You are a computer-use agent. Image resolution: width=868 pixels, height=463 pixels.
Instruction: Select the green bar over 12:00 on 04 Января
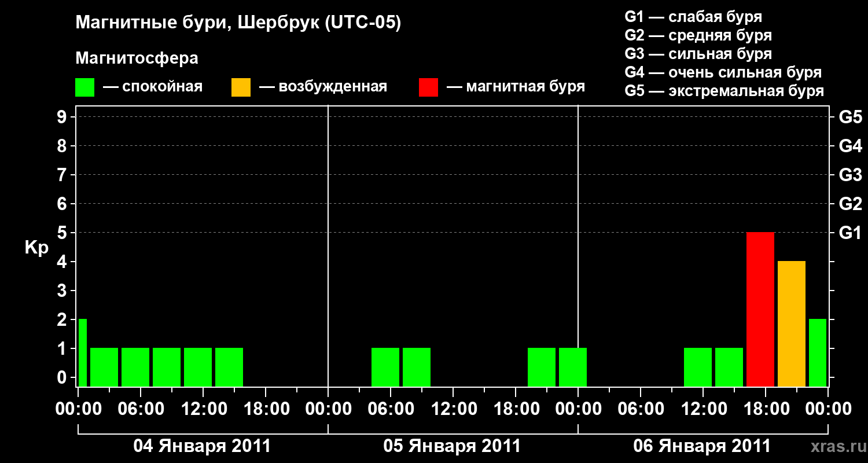click(x=198, y=367)
